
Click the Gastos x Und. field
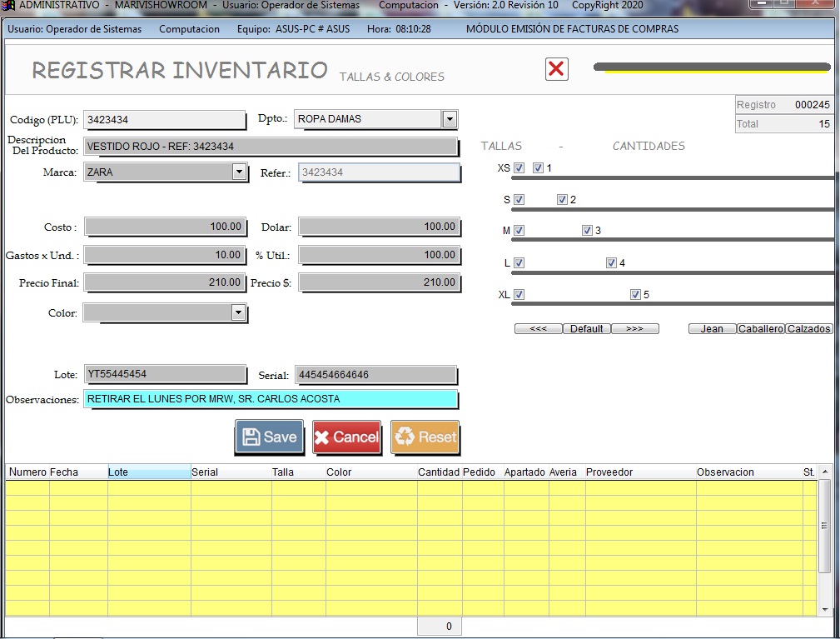[165, 255]
